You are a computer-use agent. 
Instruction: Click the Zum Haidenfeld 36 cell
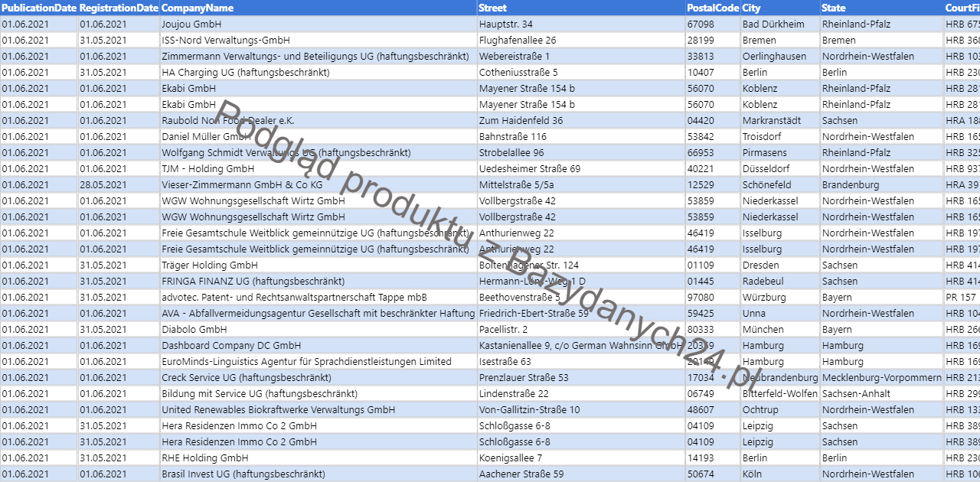point(581,121)
